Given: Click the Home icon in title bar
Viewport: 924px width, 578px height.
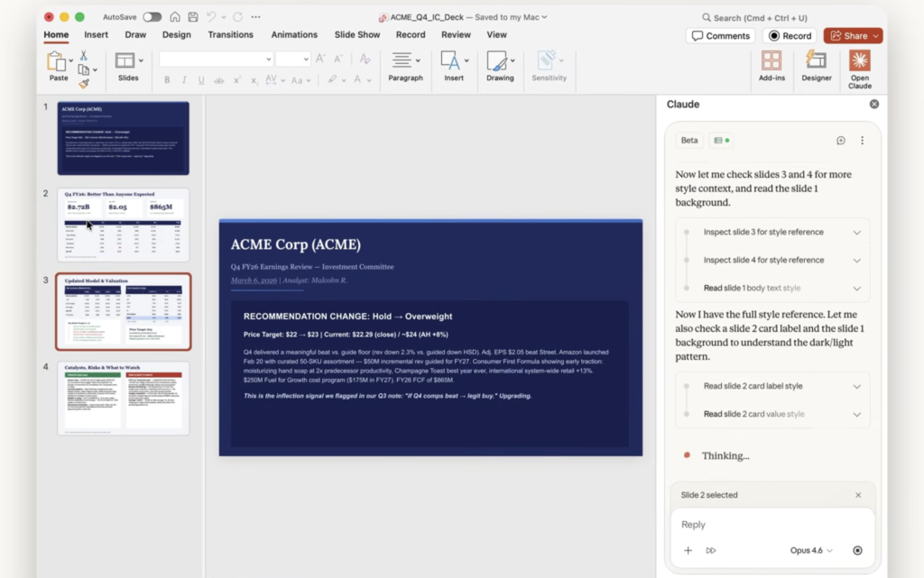Looking at the screenshot, I should point(175,17).
